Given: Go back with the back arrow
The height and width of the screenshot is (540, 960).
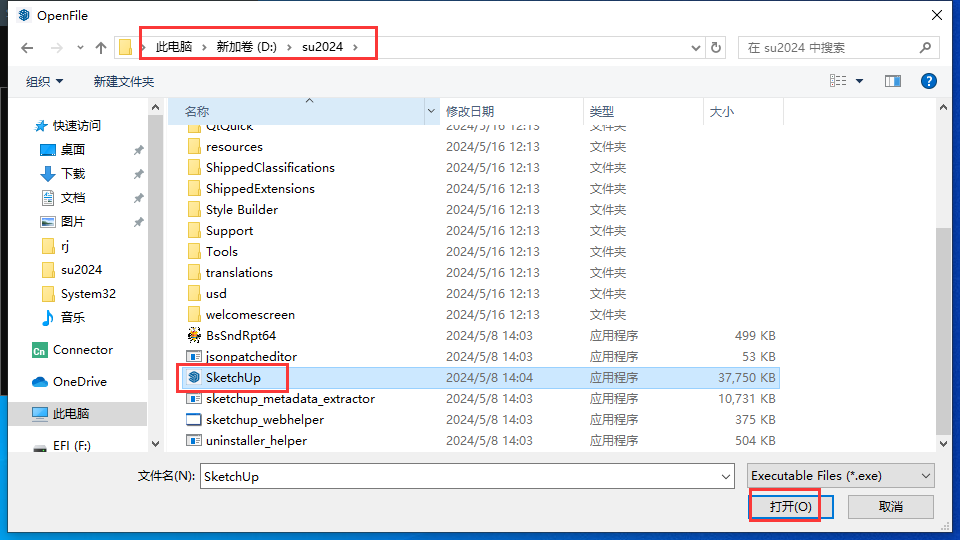Looking at the screenshot, I should (27, 48).
